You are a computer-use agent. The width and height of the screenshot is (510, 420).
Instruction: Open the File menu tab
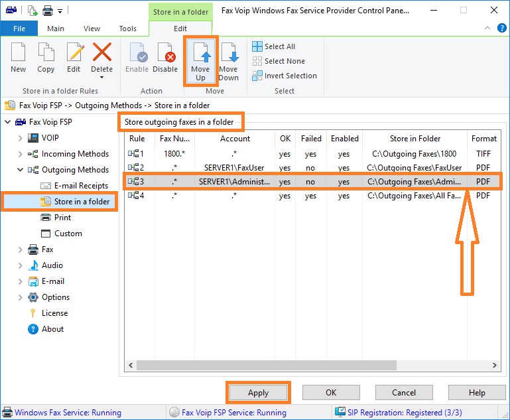(19, 29)
